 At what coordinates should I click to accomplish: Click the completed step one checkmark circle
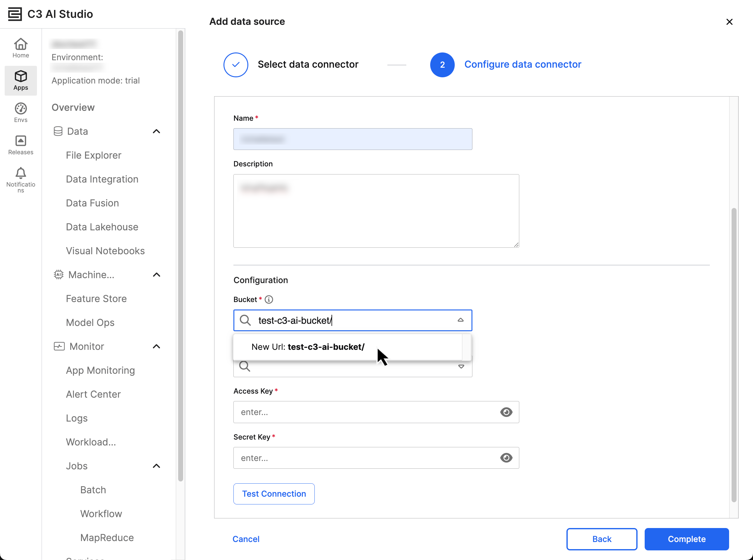click(236, 64)
